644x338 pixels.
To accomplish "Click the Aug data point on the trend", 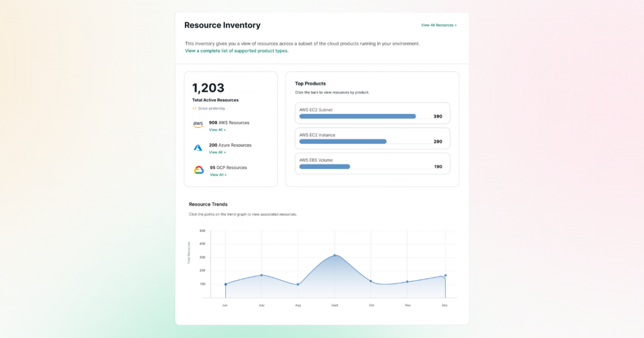I will point(298,284).
